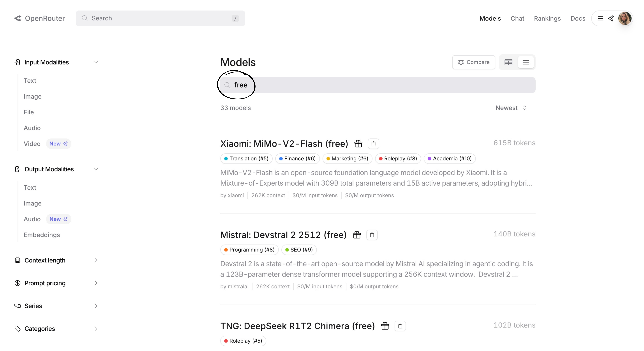Screen dimensions: 644x351
Task: Filter by Embeddings output modality
Action: [x=42, y=235]
